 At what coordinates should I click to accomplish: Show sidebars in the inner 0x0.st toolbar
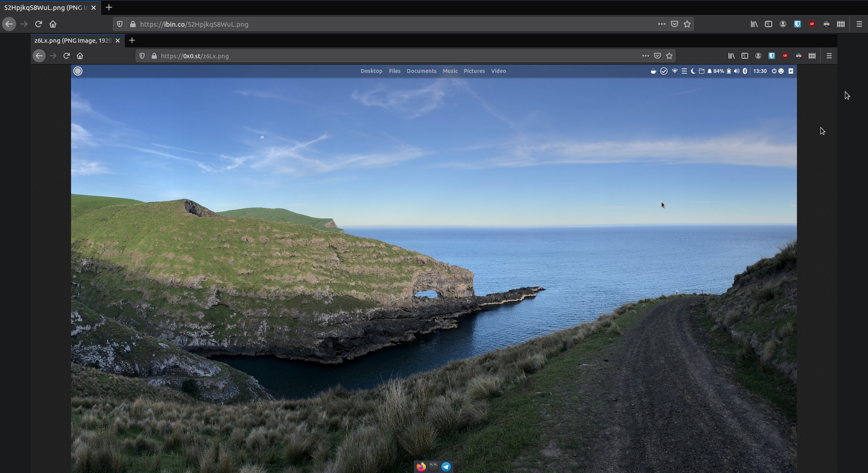click(745, 56)
